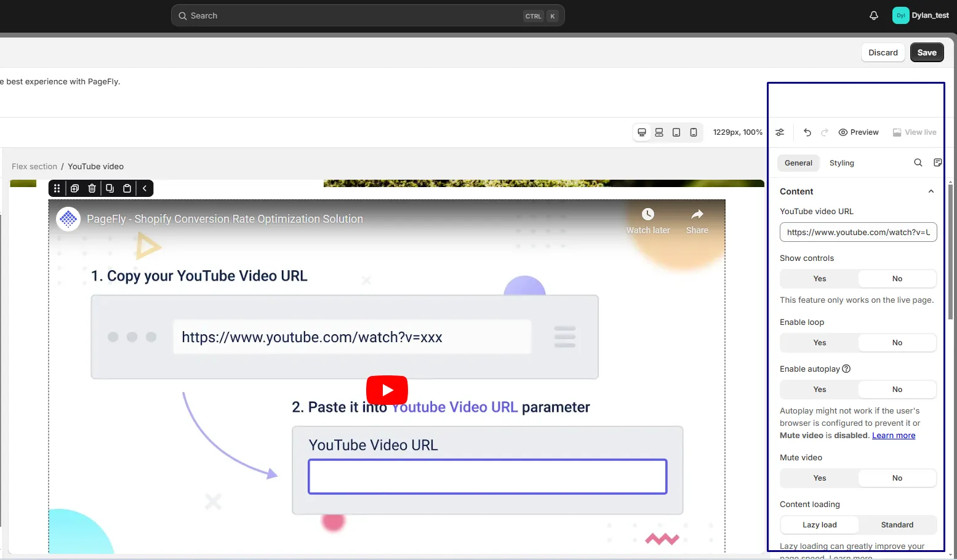Viewport: 957px width, 560px height.
Task: Click Watch later on the video
Action: tap(648, 222)
